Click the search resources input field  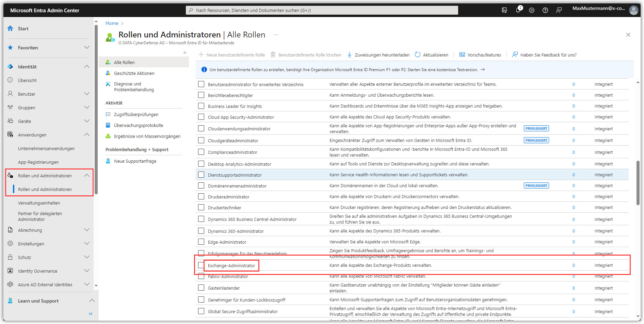[x=322, y=10]
